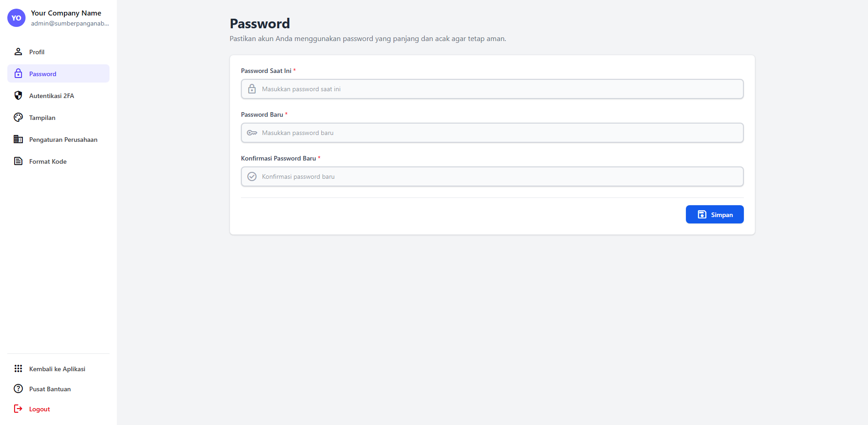
Task: Click the YO avatar badge
Action: point(16,18)
